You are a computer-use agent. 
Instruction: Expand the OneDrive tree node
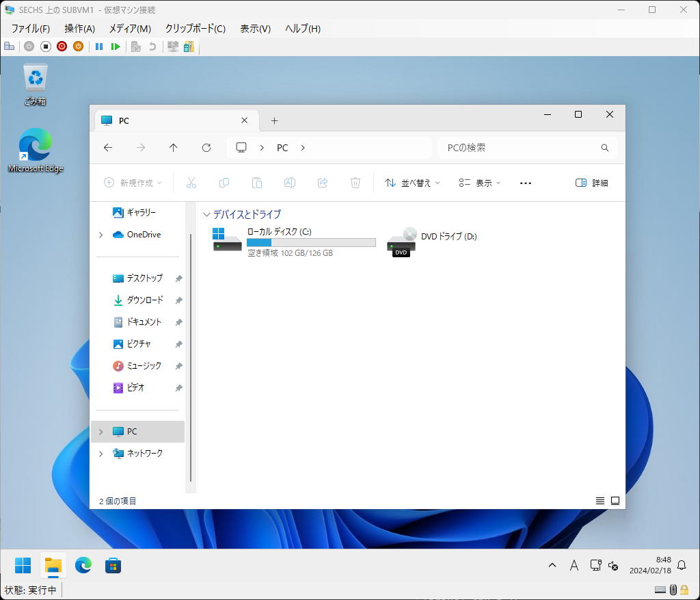101,235
